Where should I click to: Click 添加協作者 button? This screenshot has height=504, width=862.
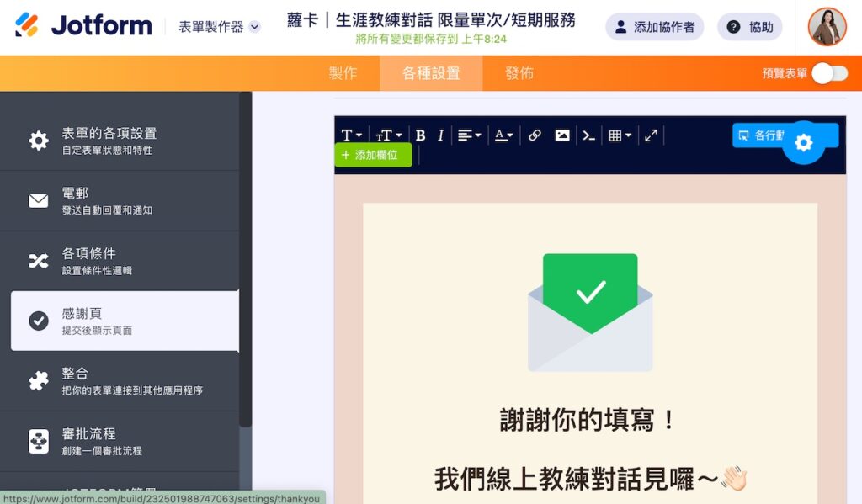pos(654,27)
